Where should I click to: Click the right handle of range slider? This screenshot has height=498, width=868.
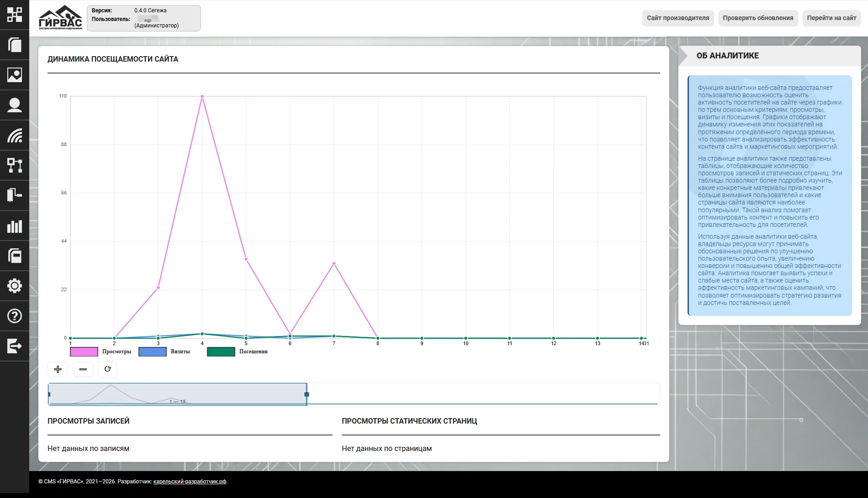pyautogui.click(x=307, y=394)
